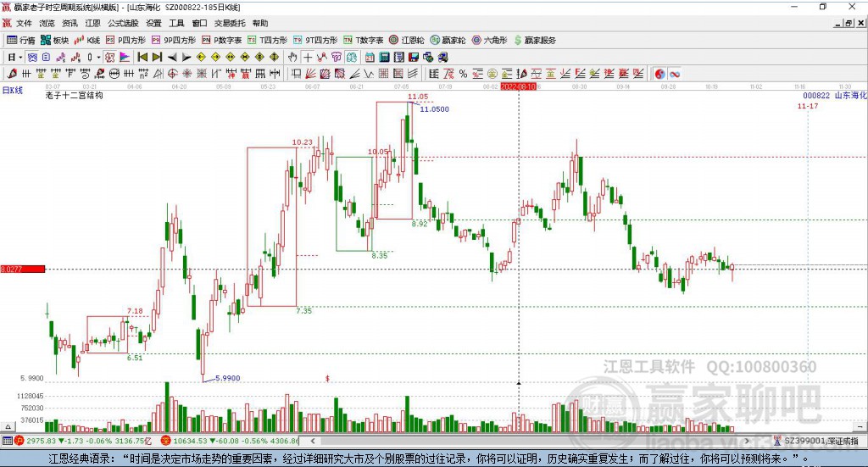The height and width of the screenshot is (467, 868).
Task: Click the SZ399001 深证成指 status entry
Action: coord(821,441)
